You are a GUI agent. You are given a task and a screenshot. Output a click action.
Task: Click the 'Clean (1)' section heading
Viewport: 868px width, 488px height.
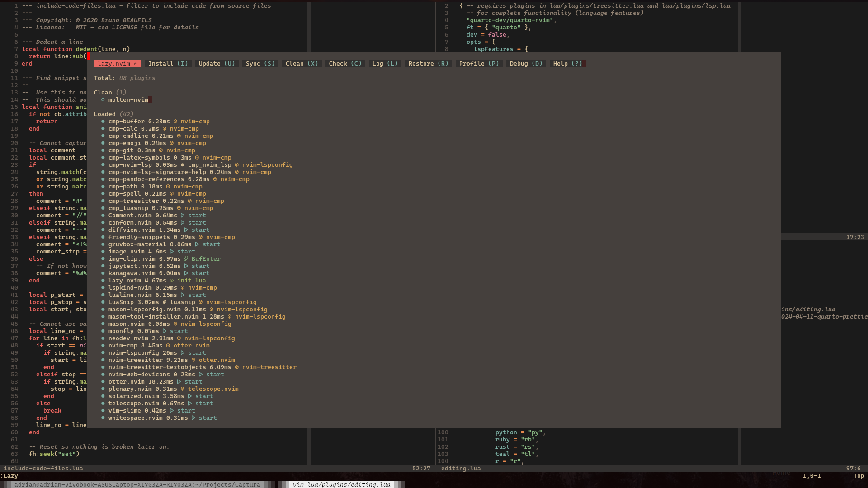pos(110,93)
